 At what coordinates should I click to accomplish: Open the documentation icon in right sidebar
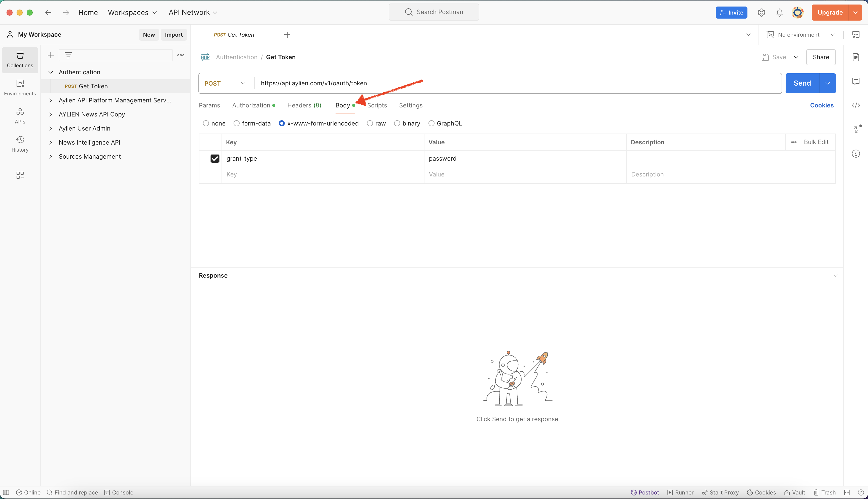point(856,57)
